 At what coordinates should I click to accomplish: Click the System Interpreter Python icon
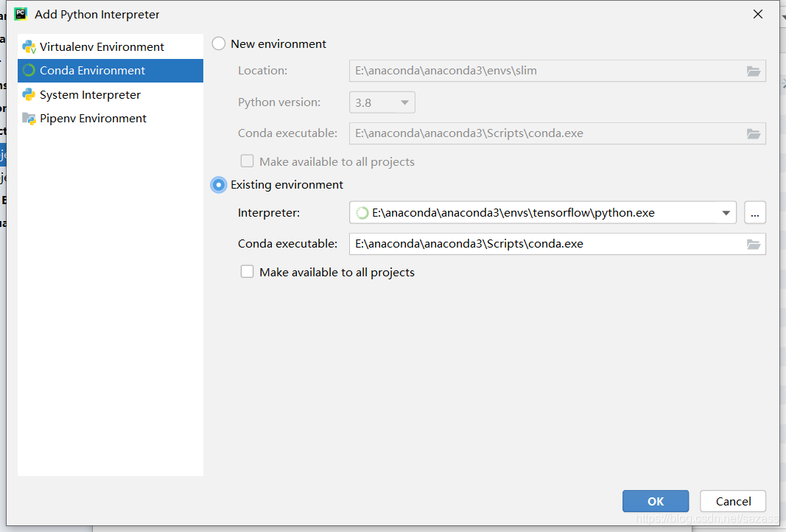[x=29, y=94]
